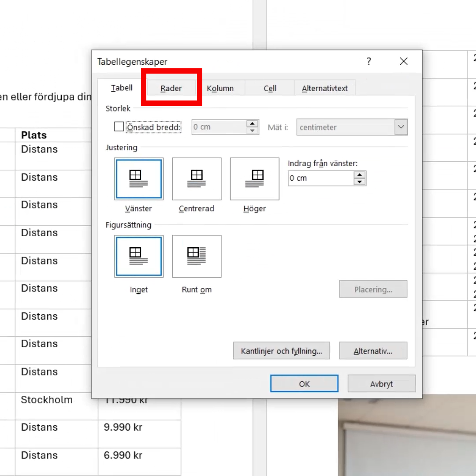Go to the Cell tab
This screenshot has height=476, width=476.
coord(270,88)
